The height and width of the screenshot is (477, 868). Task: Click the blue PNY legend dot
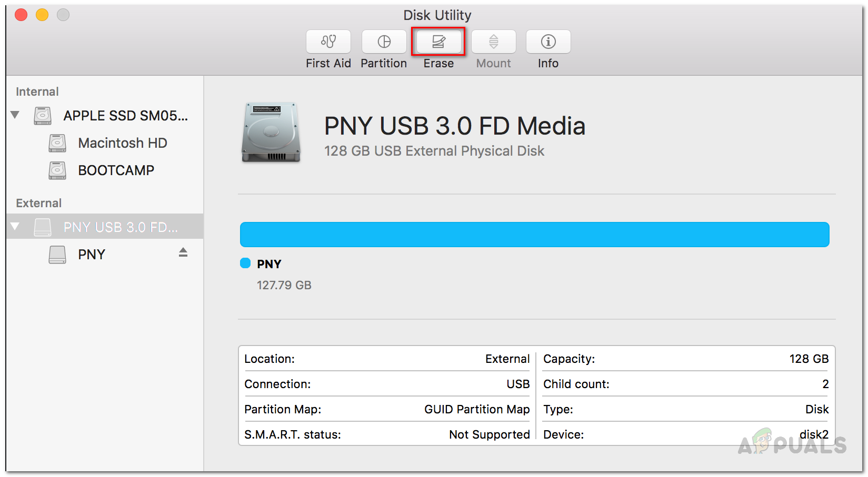pos(245,263)
